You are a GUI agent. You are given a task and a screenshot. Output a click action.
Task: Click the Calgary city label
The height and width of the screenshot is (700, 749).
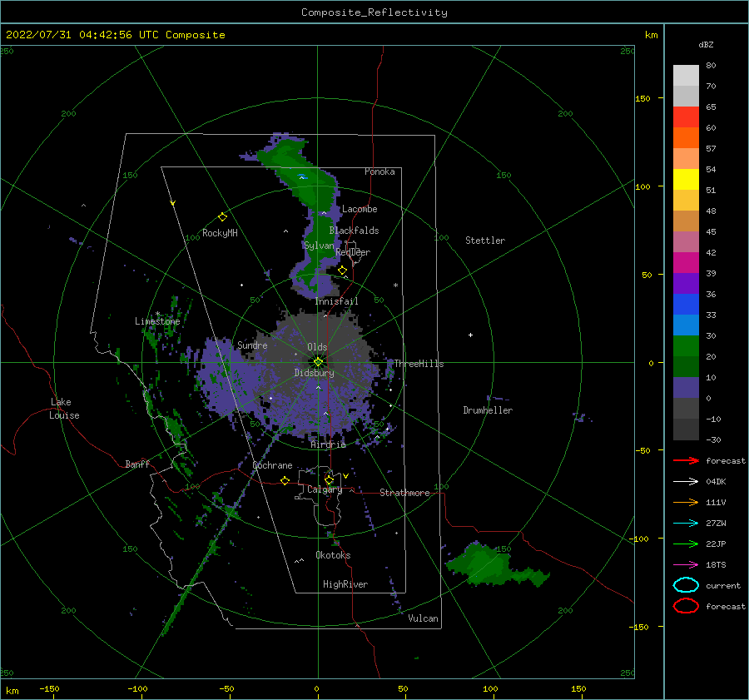click(325, 489)
